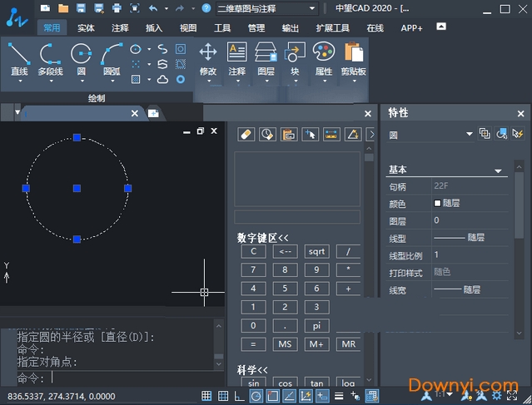Image resolution: width=532 pixels, height=405 pixels.
Task: Open the 图层 (Layers) panel
Action: click(x=266, y=61)
